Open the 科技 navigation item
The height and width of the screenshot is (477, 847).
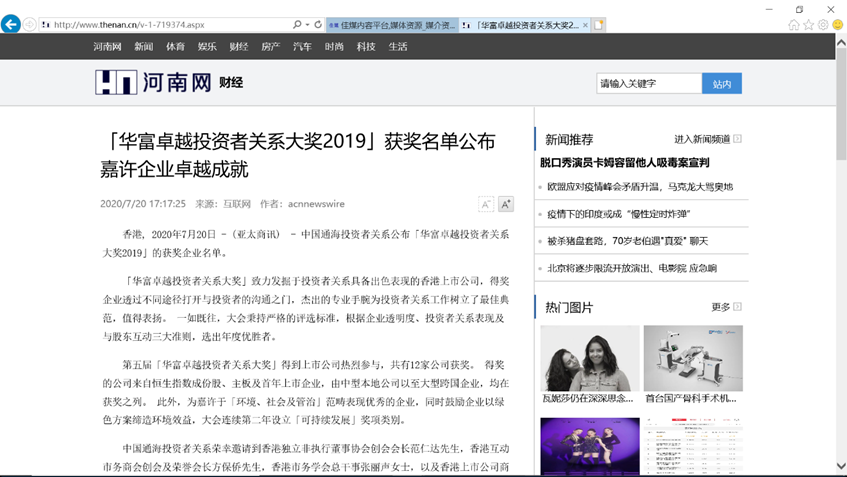(x=366, y=46)
